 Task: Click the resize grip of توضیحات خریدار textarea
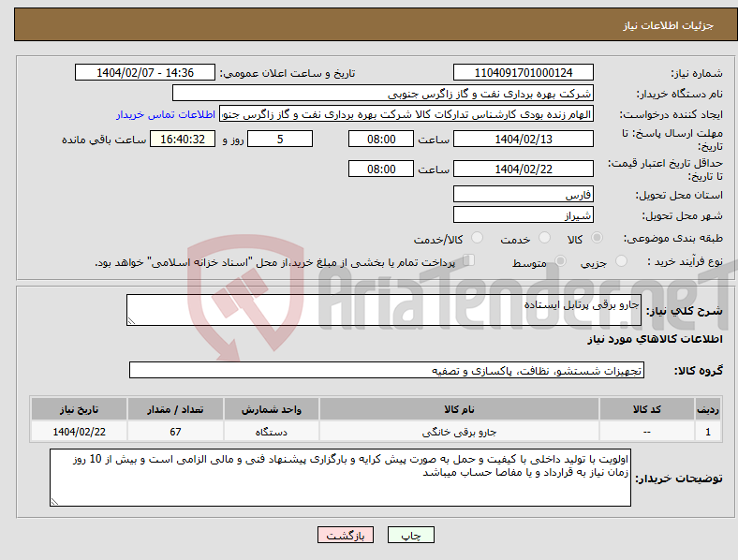[54, 502]
